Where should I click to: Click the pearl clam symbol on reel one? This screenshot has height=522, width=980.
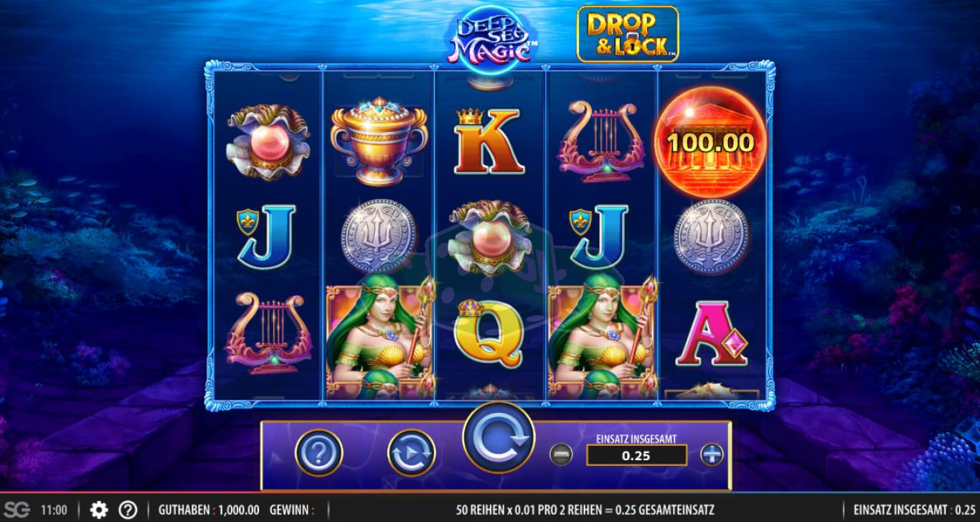coord(269,142)
